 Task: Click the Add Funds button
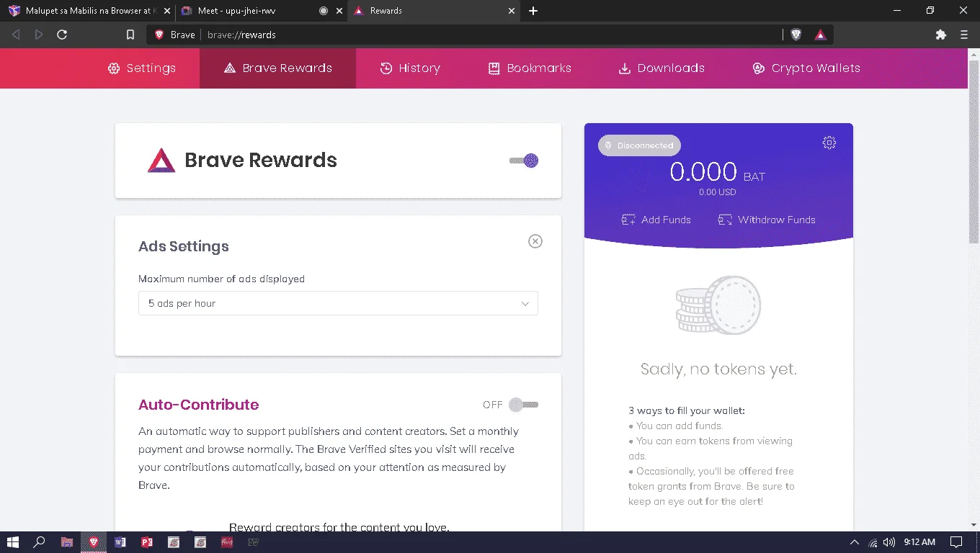(656, 220)
